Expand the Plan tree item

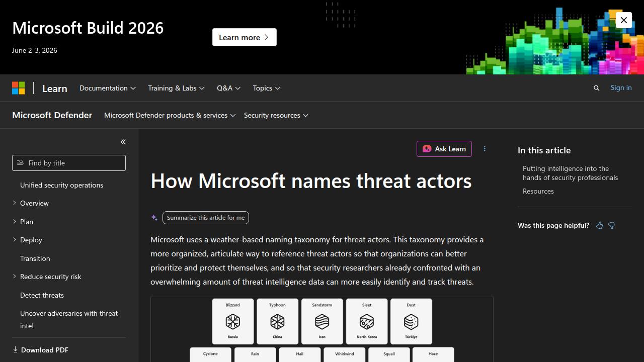(x=15, y=222)
